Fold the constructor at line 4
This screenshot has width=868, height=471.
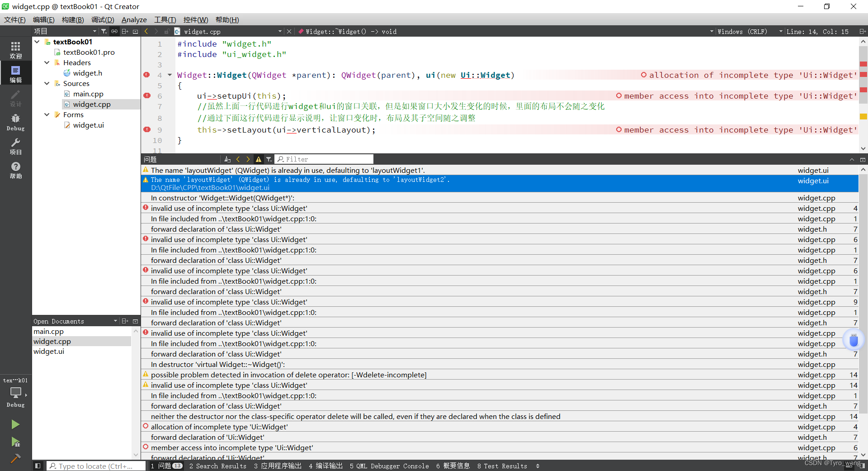pyautogui.click(x=170, y=75)
